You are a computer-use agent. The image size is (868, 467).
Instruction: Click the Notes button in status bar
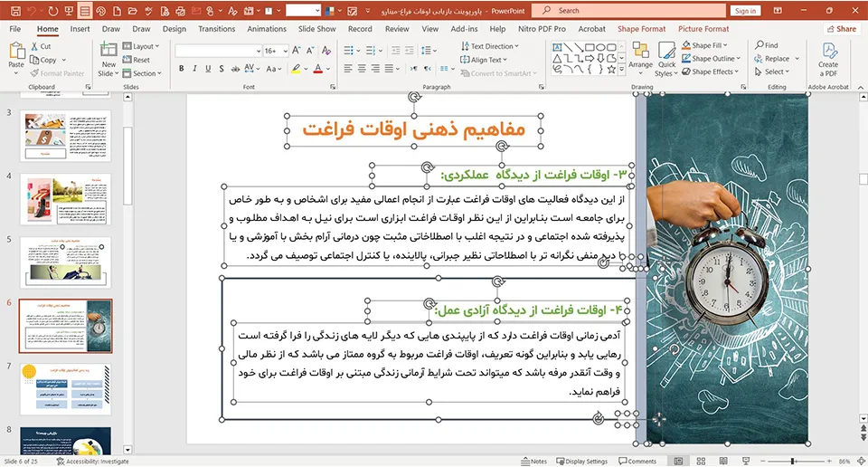point(534,461)
